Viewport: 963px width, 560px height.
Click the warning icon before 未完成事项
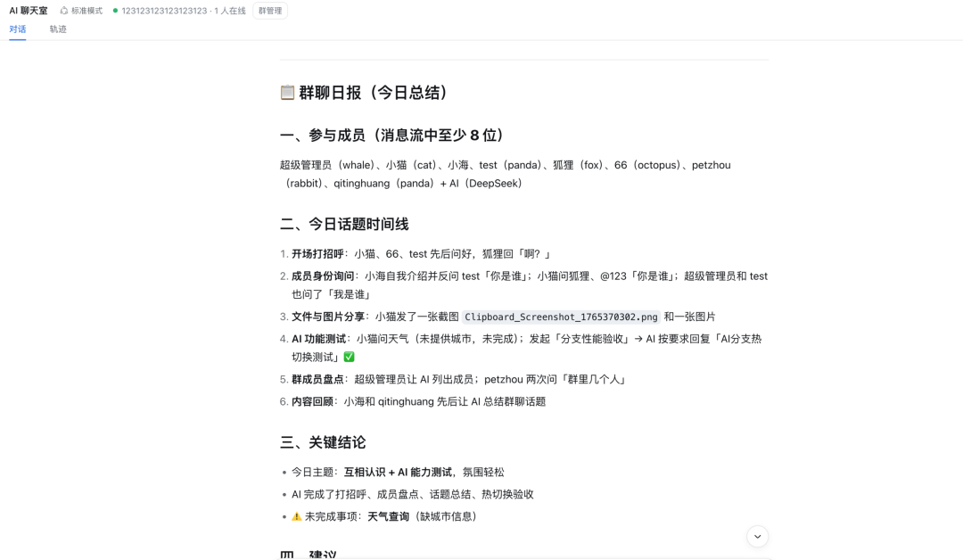pos(297,516)
